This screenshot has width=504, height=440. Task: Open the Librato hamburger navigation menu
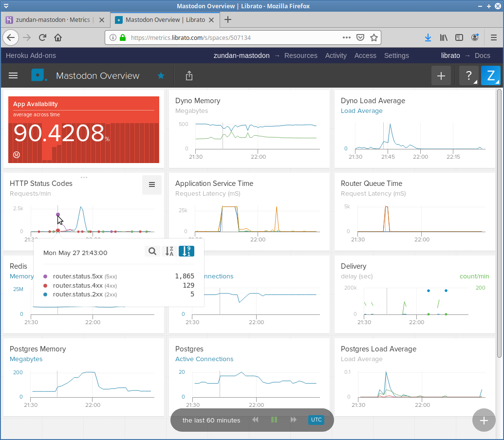[x=13, y=75]
